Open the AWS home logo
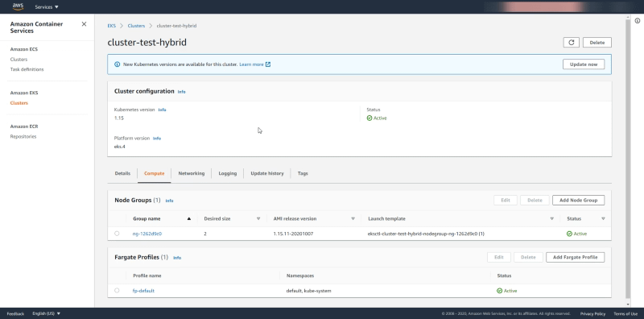Screen dimensions: 644x319 [18, 6]
